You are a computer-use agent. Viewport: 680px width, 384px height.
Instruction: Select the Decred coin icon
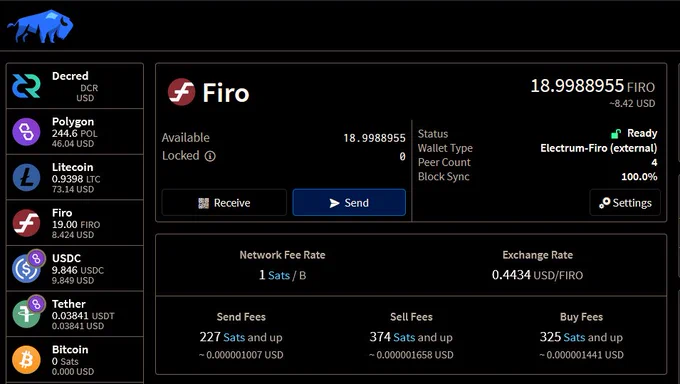click(x=26, y=85)
